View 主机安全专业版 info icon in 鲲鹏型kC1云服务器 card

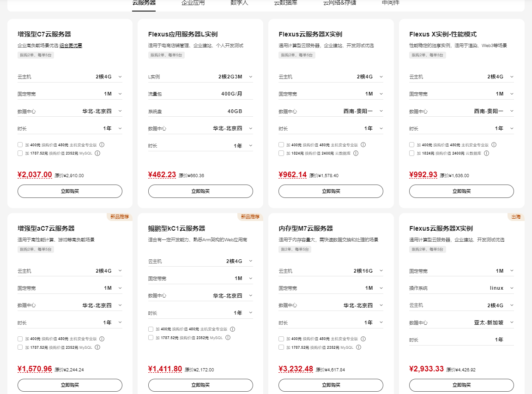[x=232, y=329]
